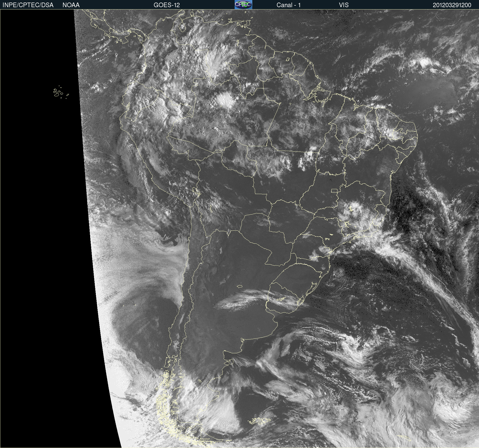Select the INPE/CPTEC/DSA header text
Viewport: 479px width, 448px height.
tap(28, 5)
